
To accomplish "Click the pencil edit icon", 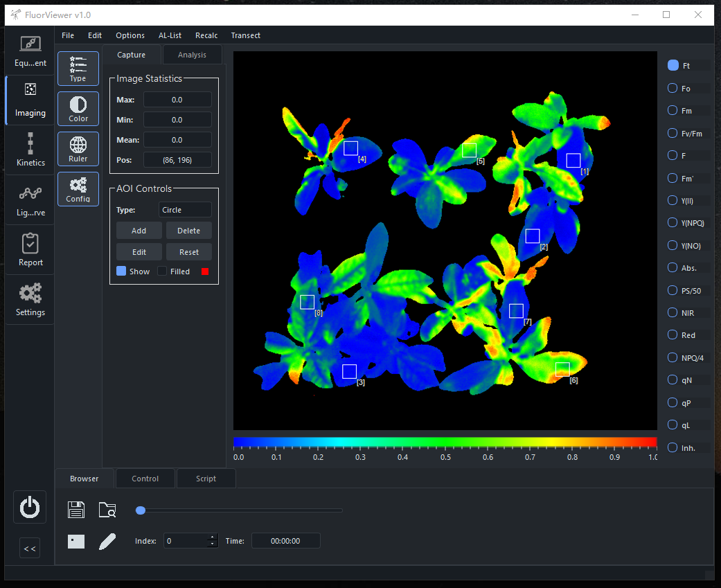I will coord(107,541).
